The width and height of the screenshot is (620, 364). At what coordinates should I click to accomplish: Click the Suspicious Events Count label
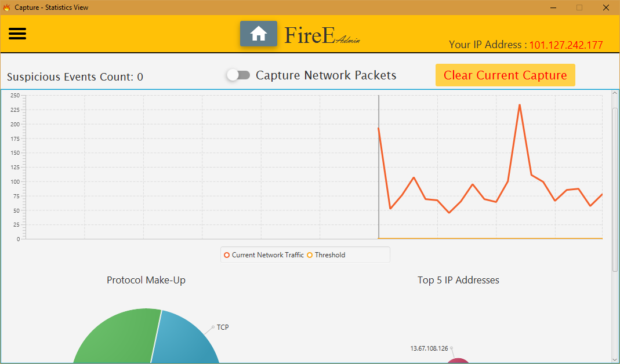point(75,77)
